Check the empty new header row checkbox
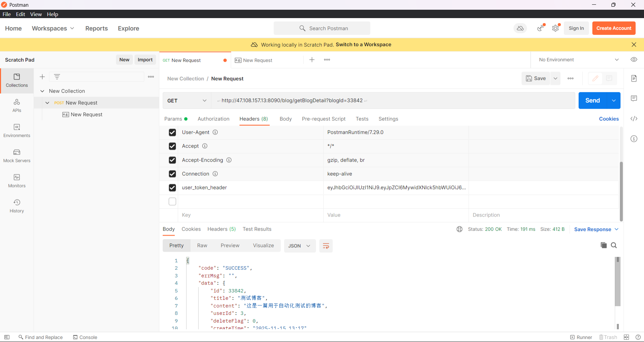644x342 pixels. pyautogui.click(x=172, y=202)
